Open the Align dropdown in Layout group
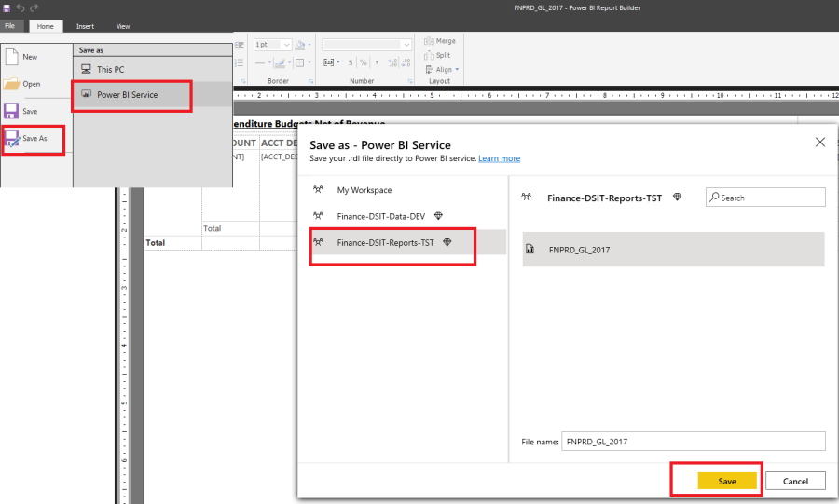The height and width of the screenshot is (504, 839). pyautogui.click(x=442, y=70)
